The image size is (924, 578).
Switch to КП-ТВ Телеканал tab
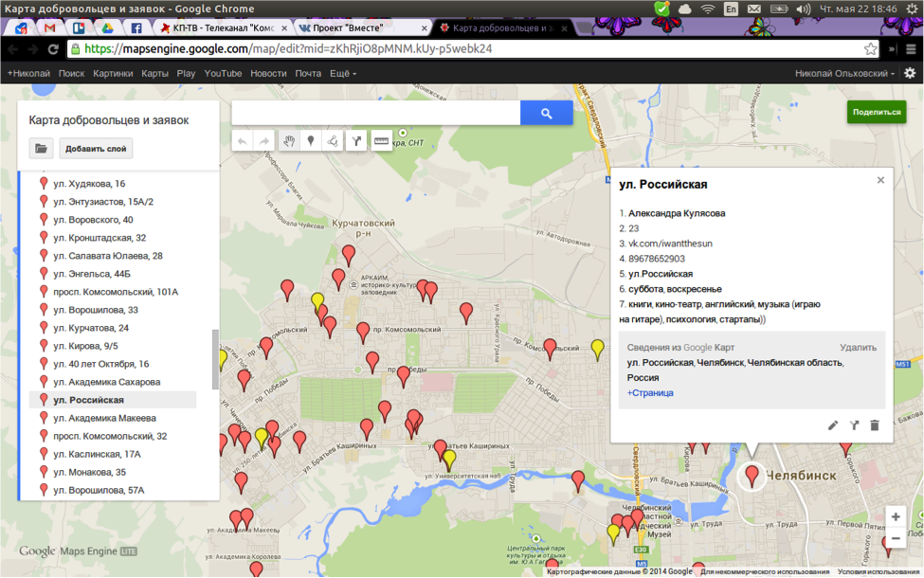coord(223,27)
